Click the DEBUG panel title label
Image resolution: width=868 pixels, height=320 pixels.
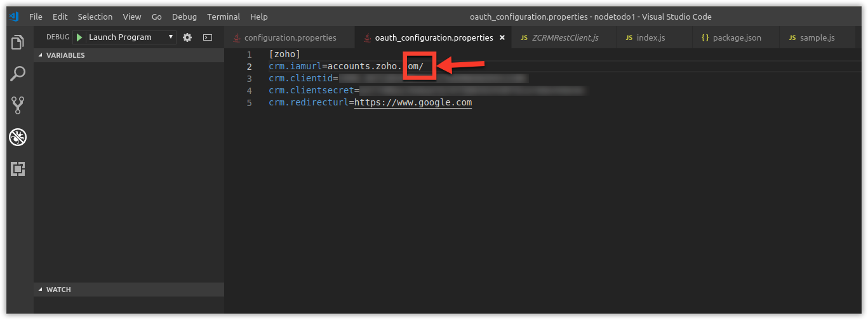tap(58, 37)
